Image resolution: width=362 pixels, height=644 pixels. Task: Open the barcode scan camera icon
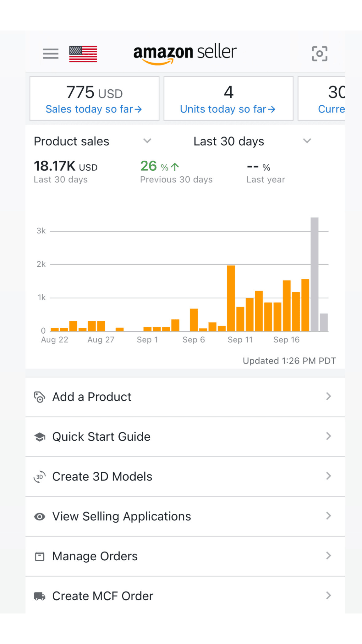pos(319,53)
